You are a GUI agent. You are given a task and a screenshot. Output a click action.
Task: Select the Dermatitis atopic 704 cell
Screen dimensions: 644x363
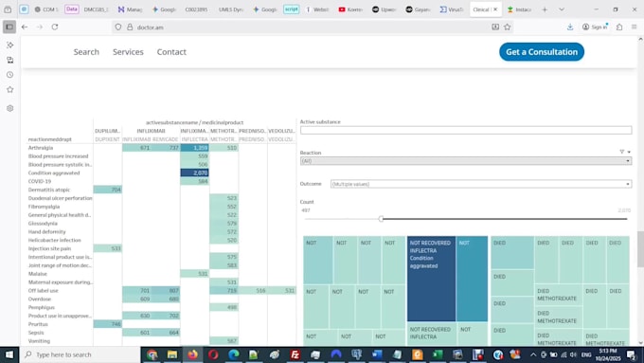pyautogui.click(x=108, y=190)
